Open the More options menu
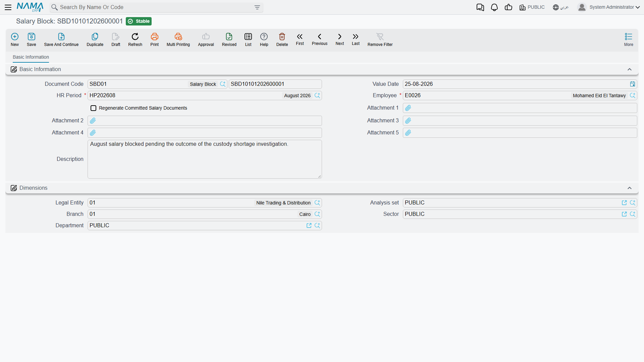 (629, 40)
